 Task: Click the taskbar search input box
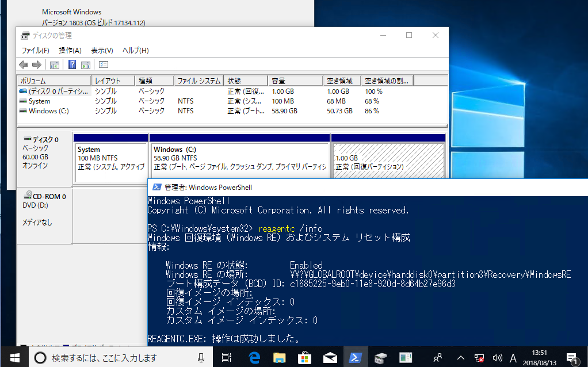(121, 358)
